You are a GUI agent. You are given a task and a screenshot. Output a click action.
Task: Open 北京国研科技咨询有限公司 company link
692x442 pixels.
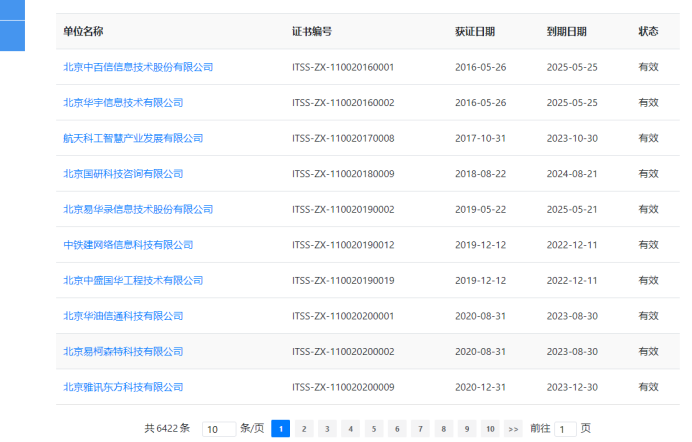click(x=123, y=174)
